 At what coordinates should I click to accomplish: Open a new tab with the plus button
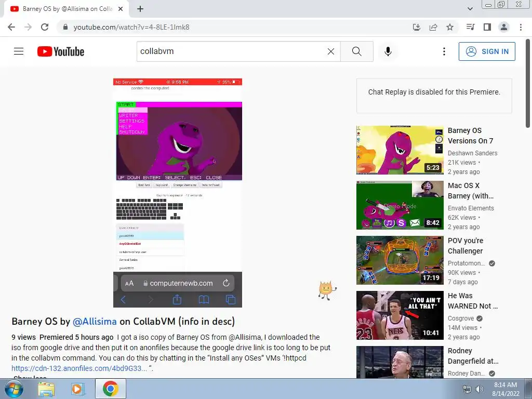point(140,9)
